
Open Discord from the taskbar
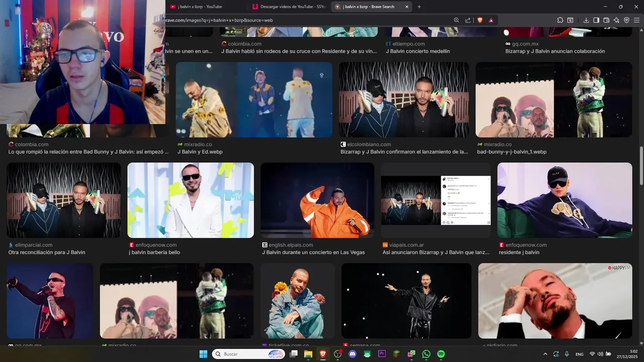click(x=352, y=354)
